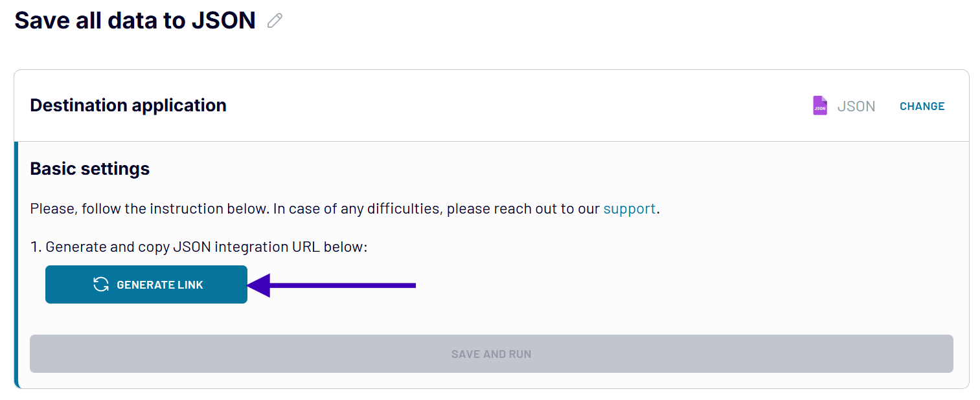Click the refresh icon inside Generate Link
This screenshot has height=400, width=980.
tap(101, 285)
